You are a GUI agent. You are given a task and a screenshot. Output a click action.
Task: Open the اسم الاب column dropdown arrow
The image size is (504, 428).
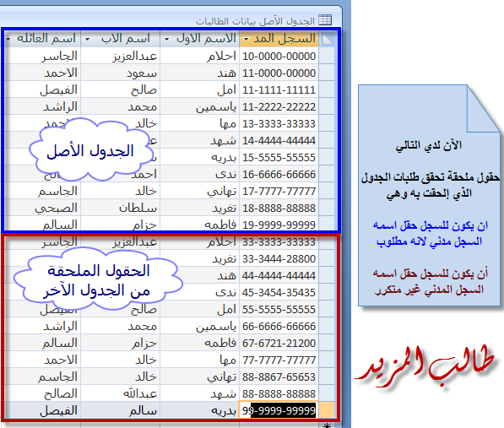click(87, 39)
